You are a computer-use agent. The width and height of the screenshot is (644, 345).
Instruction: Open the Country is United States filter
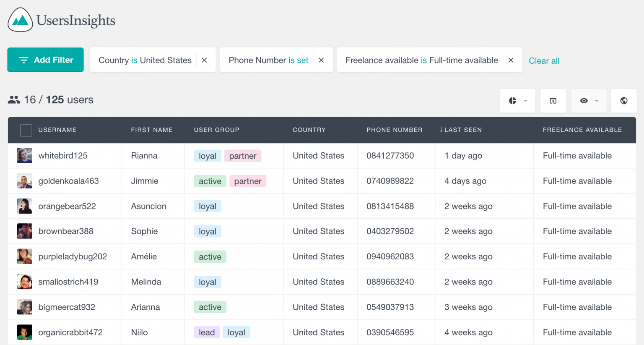(x=144, y=60)
